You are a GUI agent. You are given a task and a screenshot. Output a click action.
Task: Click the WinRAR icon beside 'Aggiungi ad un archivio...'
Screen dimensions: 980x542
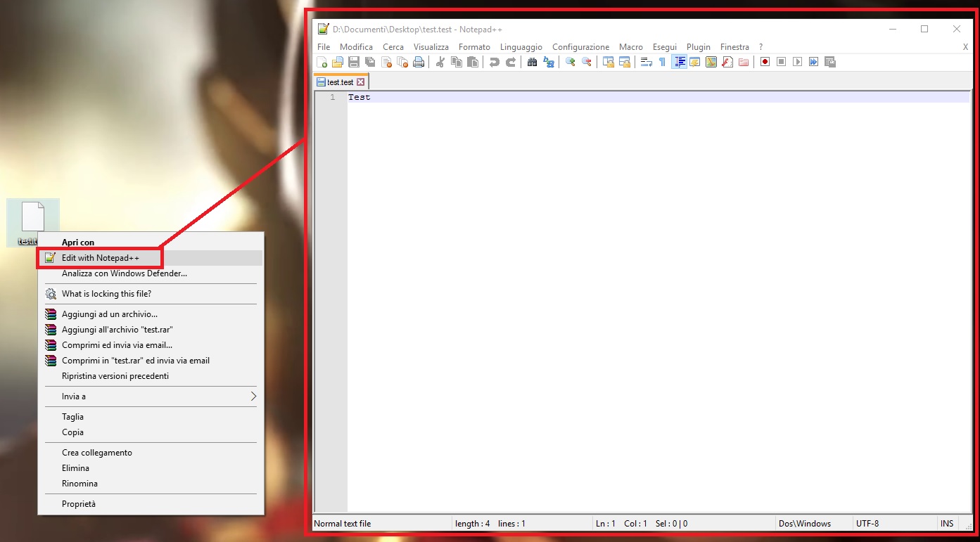(x=51, y=314)
